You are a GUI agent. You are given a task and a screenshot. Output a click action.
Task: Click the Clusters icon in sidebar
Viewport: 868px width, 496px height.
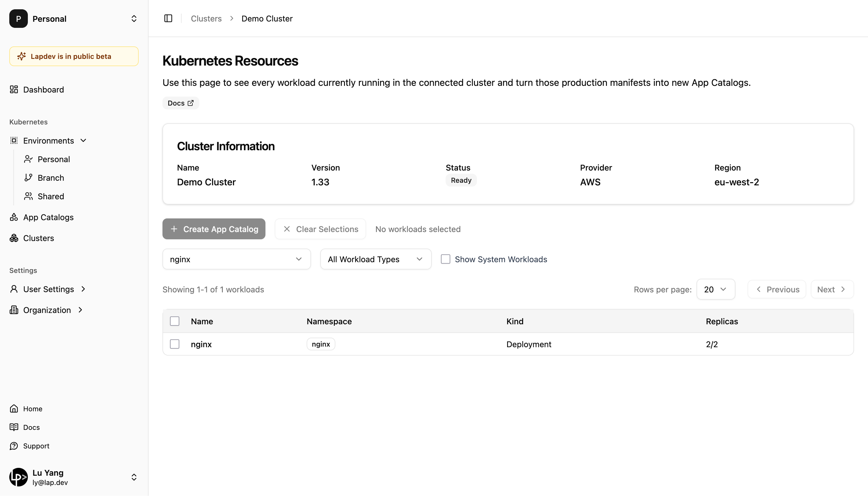[x=14, y=238]
